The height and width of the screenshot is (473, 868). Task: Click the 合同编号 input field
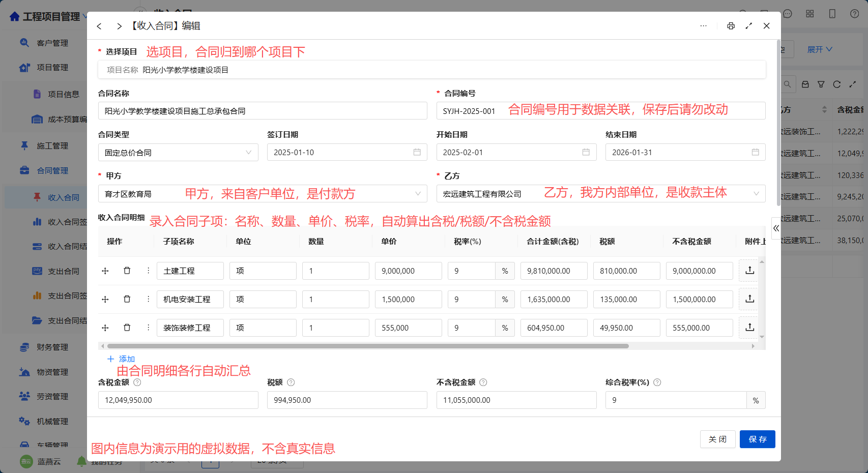pos(601,111)
